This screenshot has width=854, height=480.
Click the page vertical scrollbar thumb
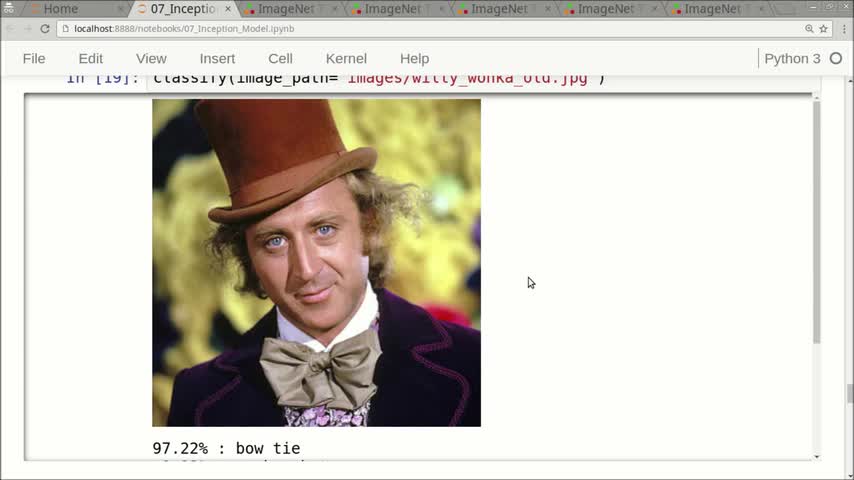850,393
